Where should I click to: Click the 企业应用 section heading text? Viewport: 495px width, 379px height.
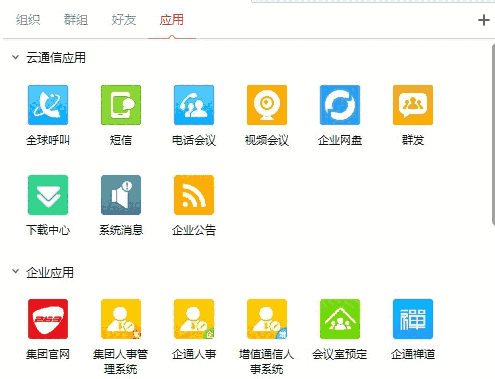pyautogui.click(x=50, y=272)
